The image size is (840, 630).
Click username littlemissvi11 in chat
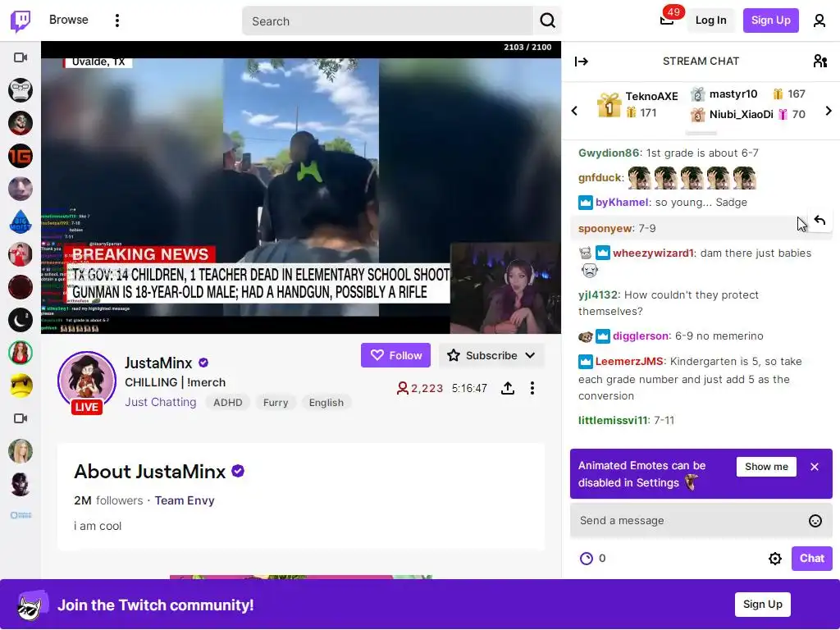coord(613,421)
